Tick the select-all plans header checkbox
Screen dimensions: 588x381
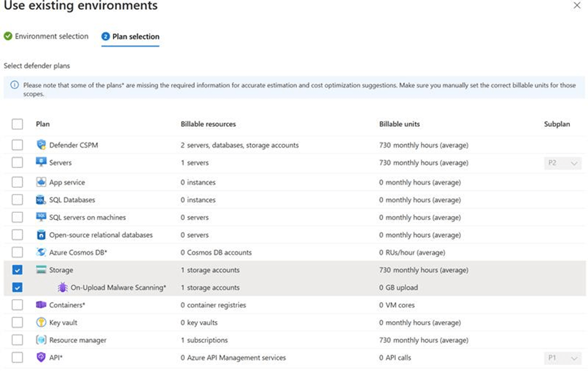[17, 124]
